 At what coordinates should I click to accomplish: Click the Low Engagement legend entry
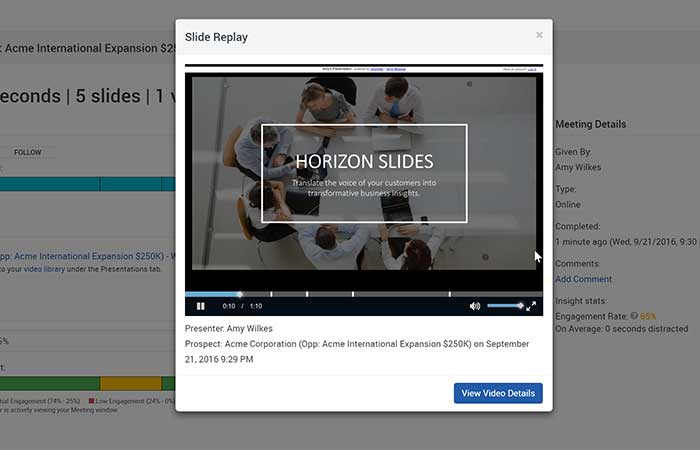(132, 401)
